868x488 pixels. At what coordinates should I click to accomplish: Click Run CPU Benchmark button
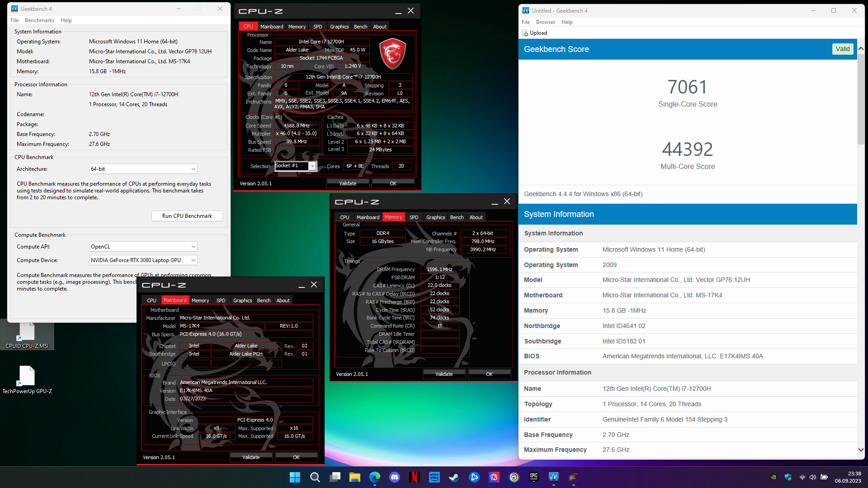click(187, 216)
